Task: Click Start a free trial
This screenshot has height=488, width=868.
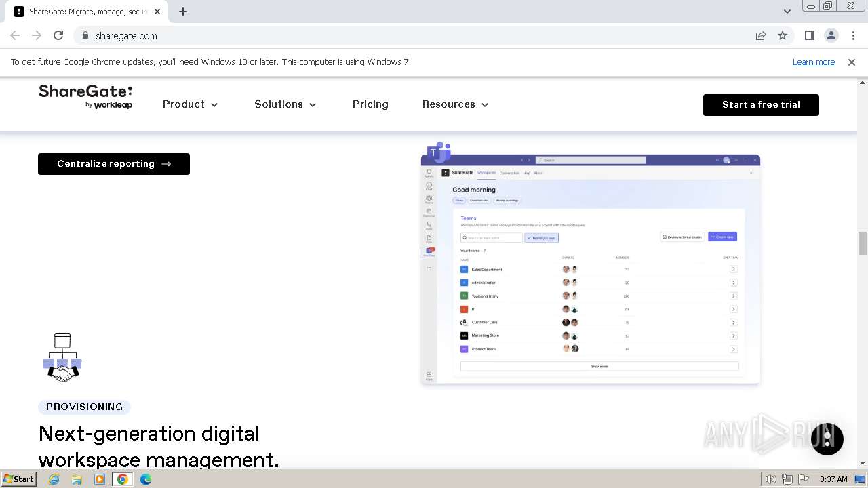Action: [761, 105]
